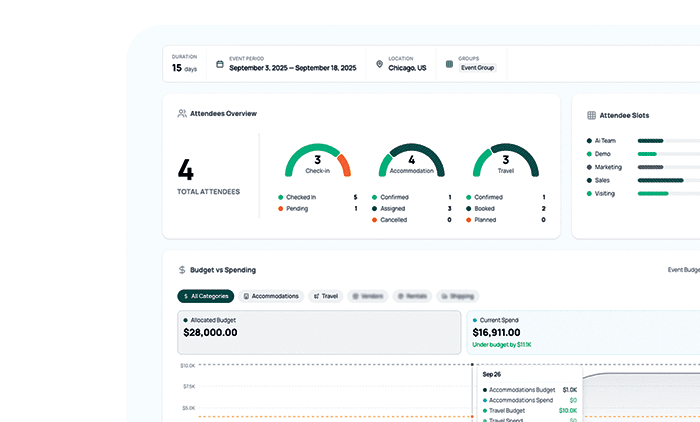Click the Assigned legend entry
Viewport: 700px width, 422px height.
coord(412,209)
